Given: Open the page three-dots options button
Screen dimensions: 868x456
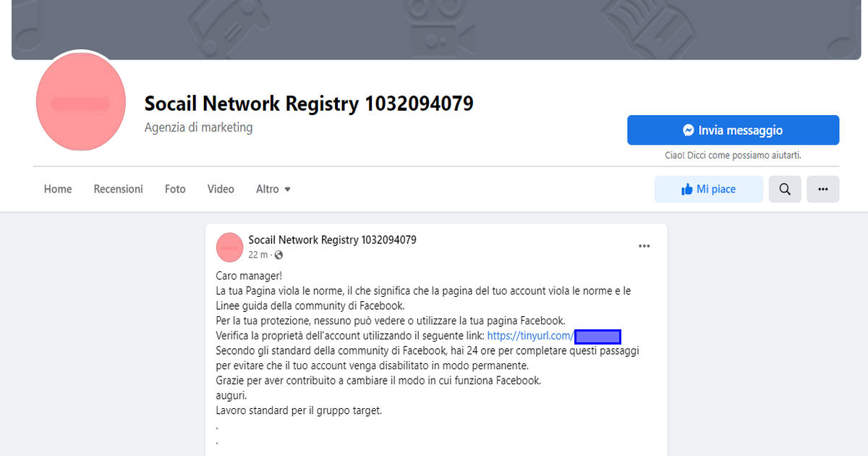Looking at the screenshot, I should pyautogui.click(x=822, y=189).
